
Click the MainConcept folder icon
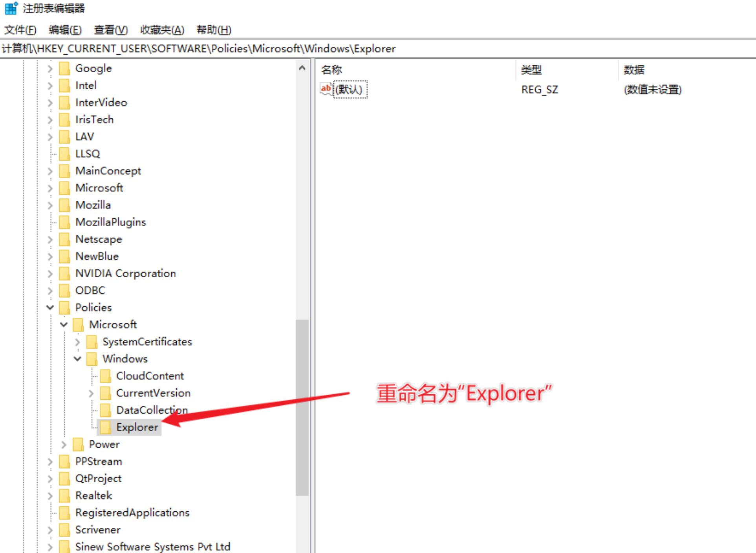(65, 171)
